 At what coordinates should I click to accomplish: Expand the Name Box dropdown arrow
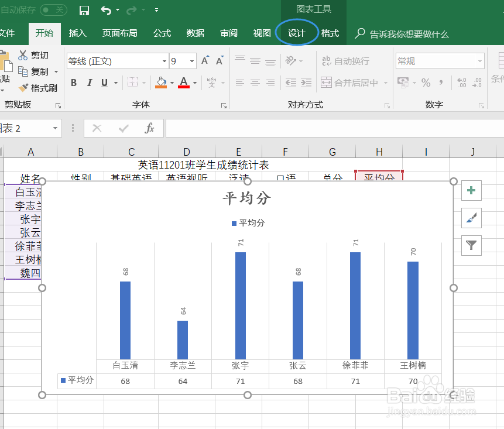click(x=55, y=128)
